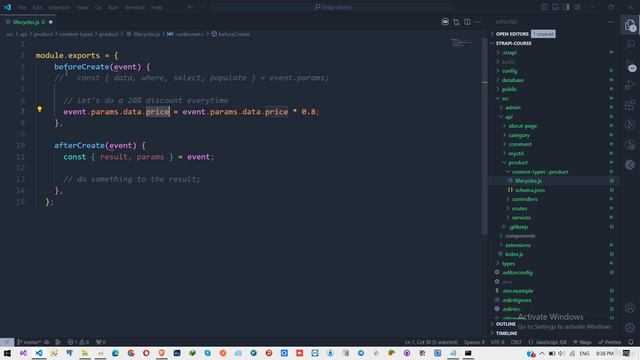
Task: Click the VS Code logo icon
Action: (7, 7)
